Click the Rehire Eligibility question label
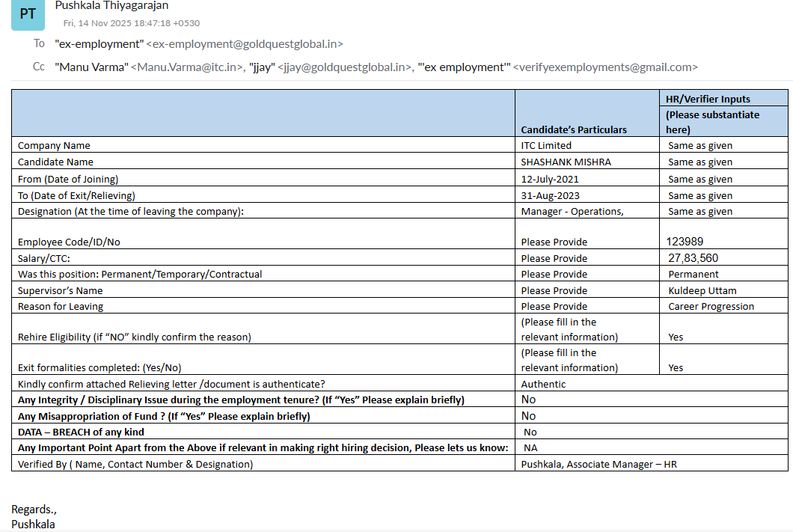The width and height of the screenshot is (793, 532). click(134, 337)
